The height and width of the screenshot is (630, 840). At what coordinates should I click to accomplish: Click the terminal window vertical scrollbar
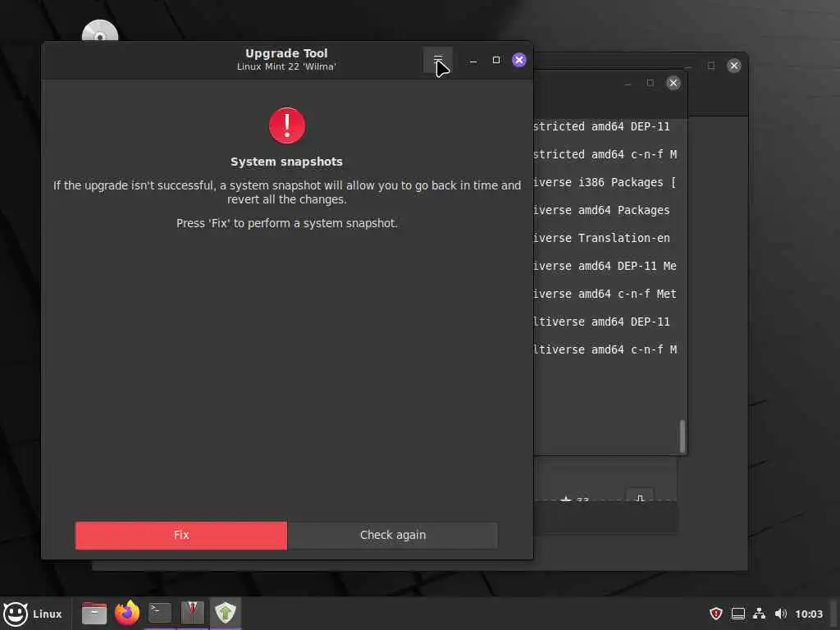click(x=682, y=436)
